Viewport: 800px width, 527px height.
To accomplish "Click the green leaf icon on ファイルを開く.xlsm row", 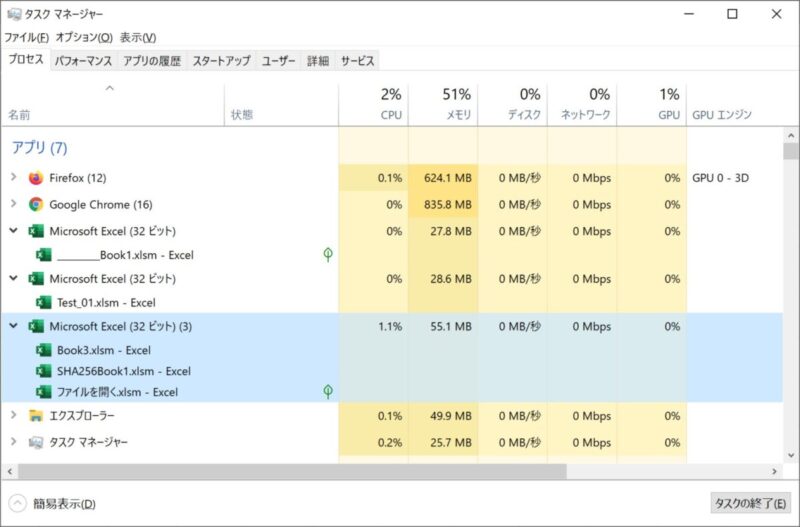I will (328, 391).
